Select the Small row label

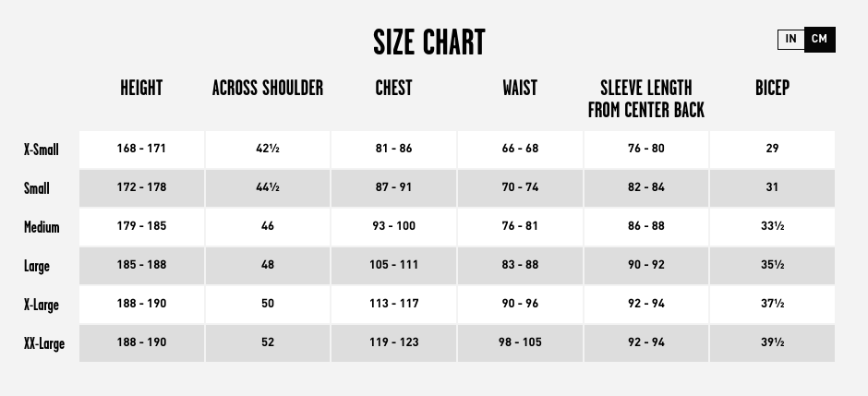[37, 188]
